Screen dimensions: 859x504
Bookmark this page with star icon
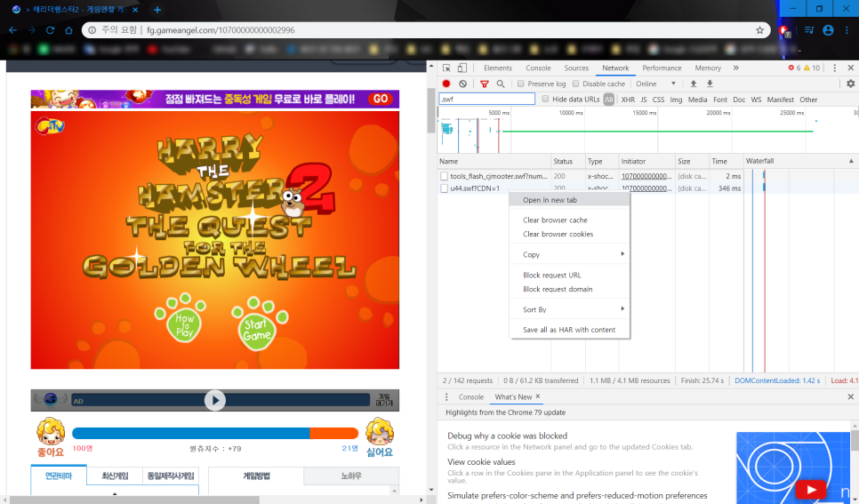pos(759,30)
